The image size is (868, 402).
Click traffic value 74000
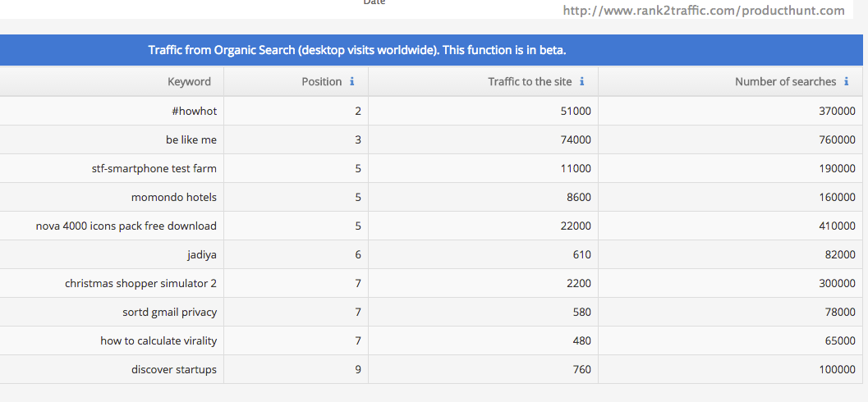point(576,140)
